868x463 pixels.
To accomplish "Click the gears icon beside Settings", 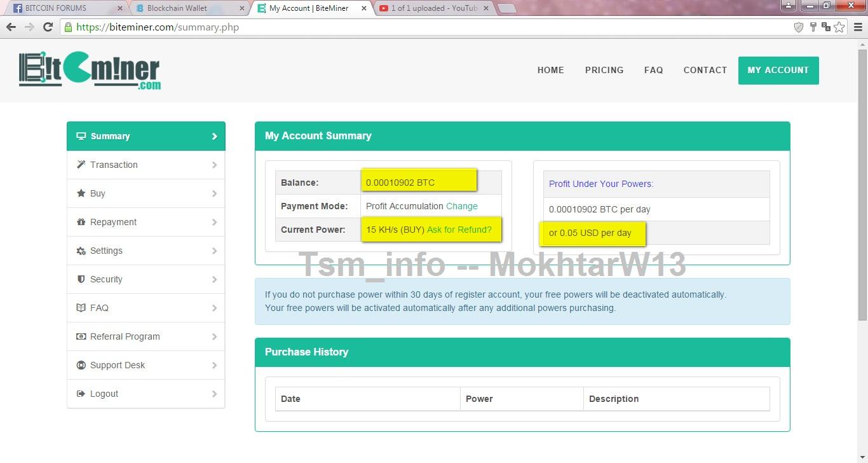I will [81, 251].
